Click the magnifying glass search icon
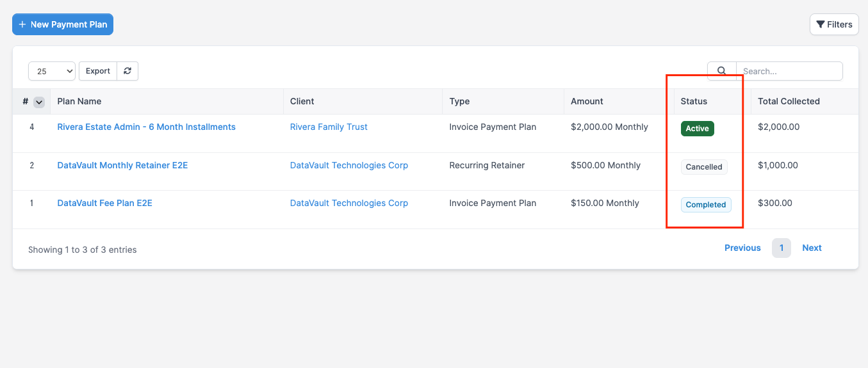This screenshot has width=868, height=368. (722, 71)
